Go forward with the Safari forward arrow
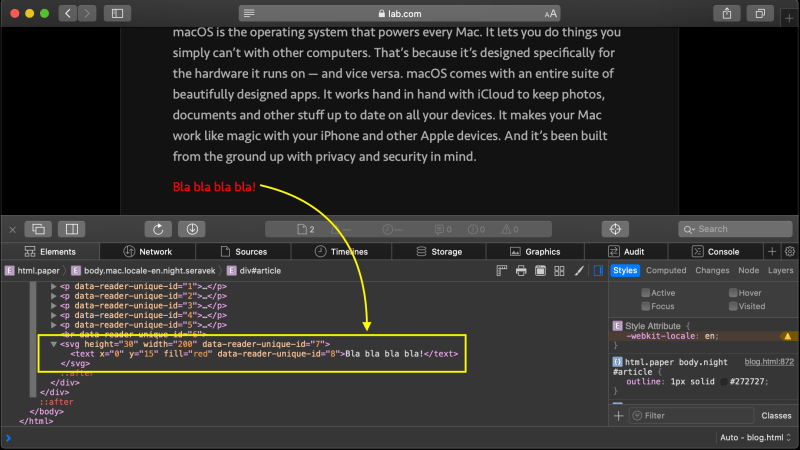 [87, 13]
